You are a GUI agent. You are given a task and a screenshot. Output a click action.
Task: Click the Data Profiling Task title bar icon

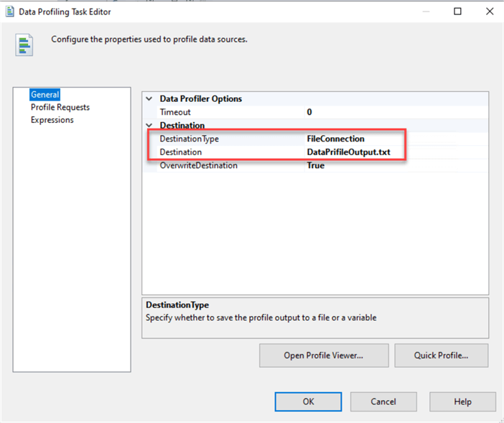10,11
